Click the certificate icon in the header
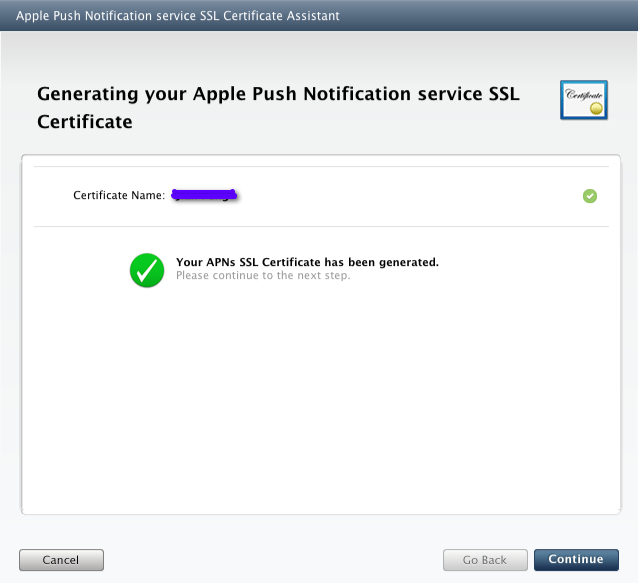This screenshot has width=638, height=583. (583, 101)
